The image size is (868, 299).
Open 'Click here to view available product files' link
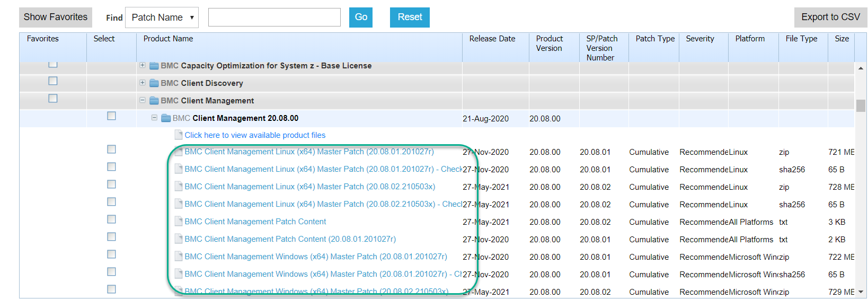[255, 135]
